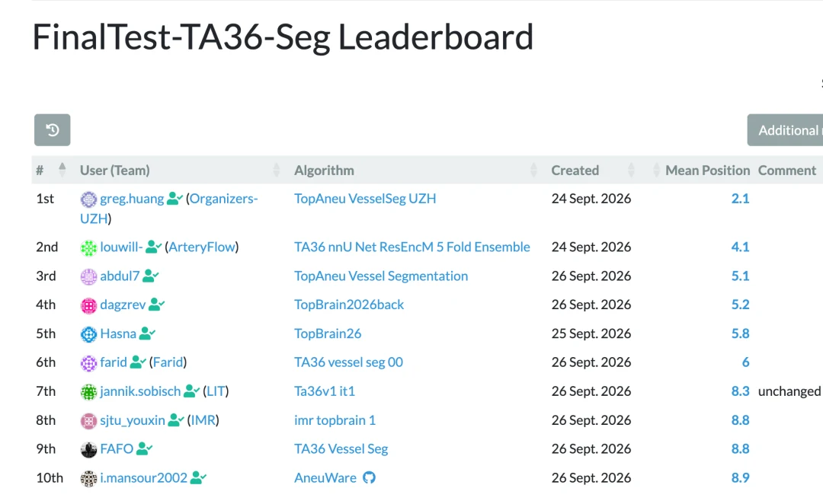Click abdul7's avatar icon
This screenshot has width=823, height=504.
pyautogui.click(x=88, y=276)
